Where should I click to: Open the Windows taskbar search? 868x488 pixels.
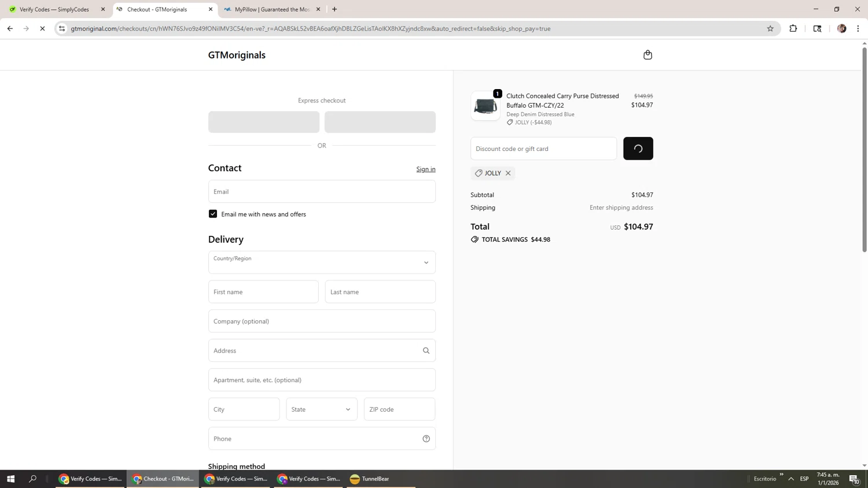click(x=32, y=479)
